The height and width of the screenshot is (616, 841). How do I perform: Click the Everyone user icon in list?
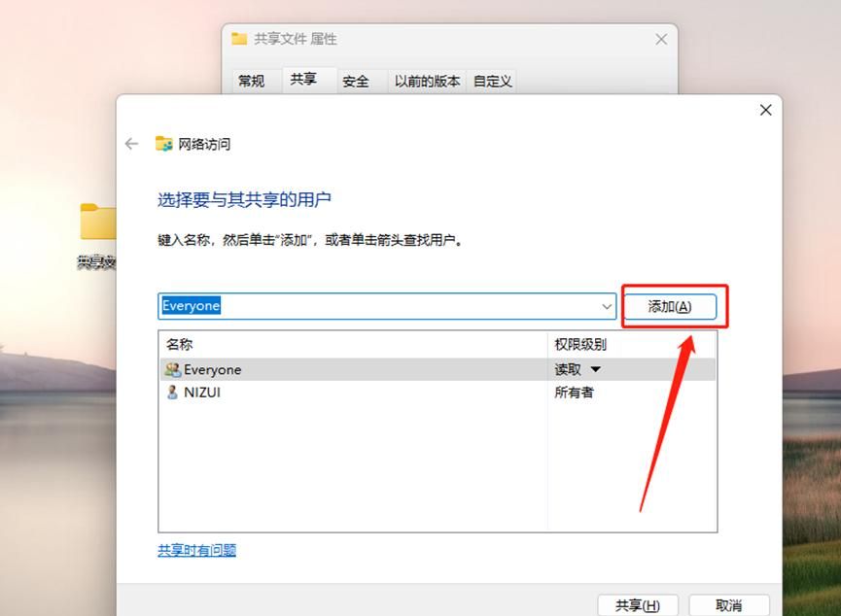(173, 369)
